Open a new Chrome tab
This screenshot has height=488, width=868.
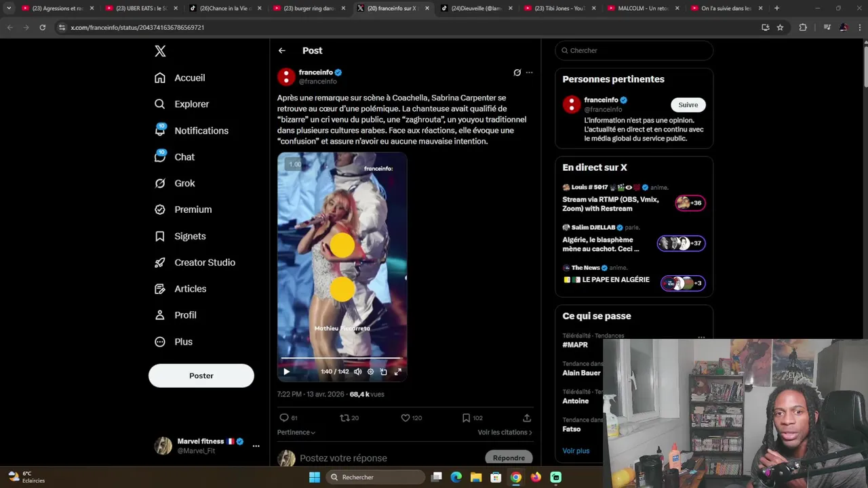tap(776, 8)
